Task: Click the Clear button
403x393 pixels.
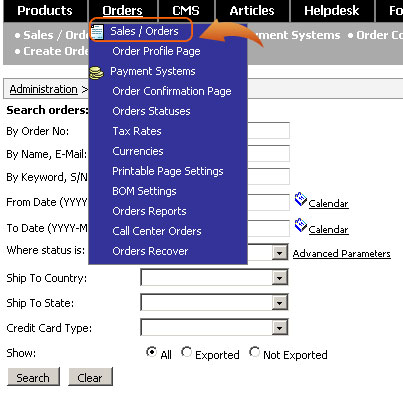Action: coord(90,378)
